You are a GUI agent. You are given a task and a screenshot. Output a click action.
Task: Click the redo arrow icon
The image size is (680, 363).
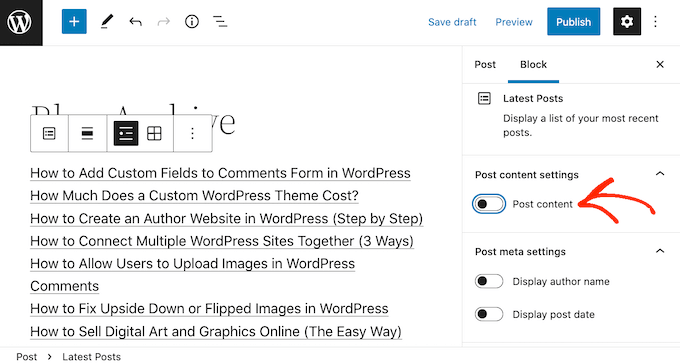coord(163,22)
